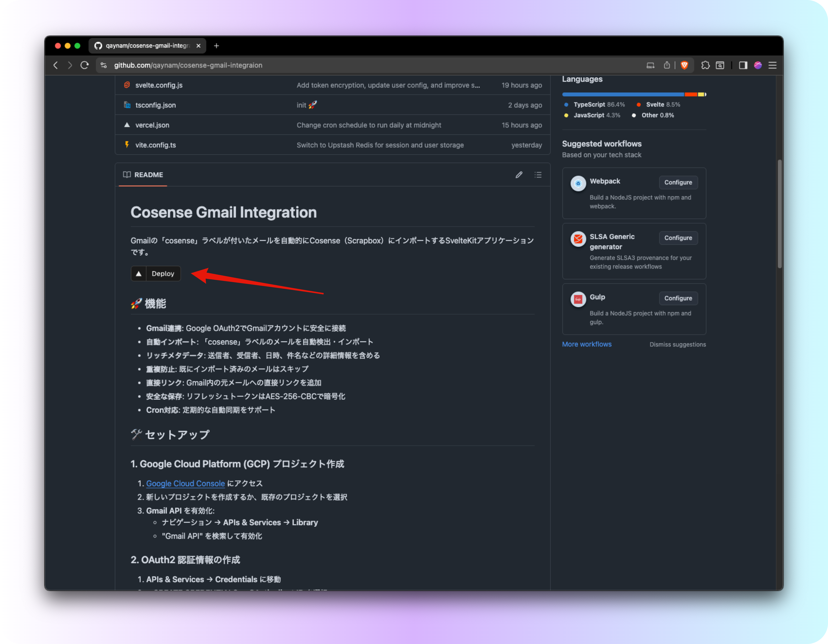Open svelte.config.js file
This screenshot has width=828, height=644.
point(159,85)
